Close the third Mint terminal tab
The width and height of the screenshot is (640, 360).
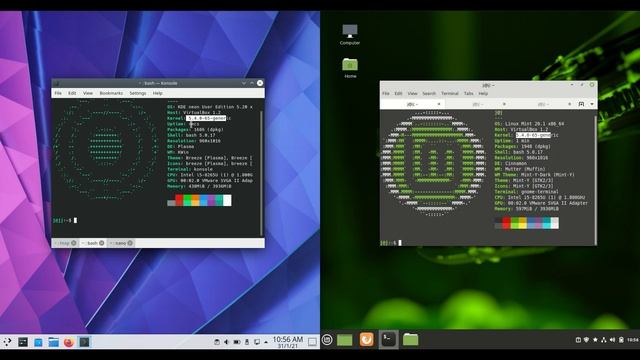coord(569,104)
